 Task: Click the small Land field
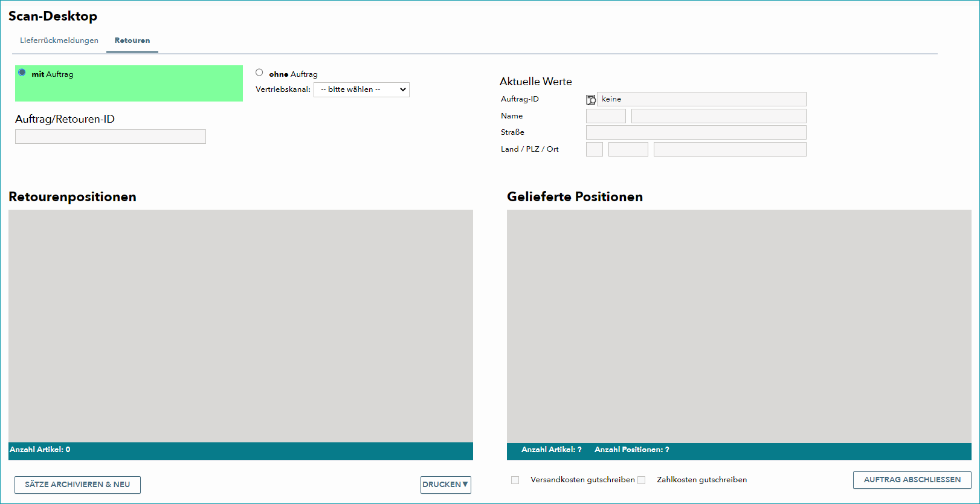(x=595, y=149)
